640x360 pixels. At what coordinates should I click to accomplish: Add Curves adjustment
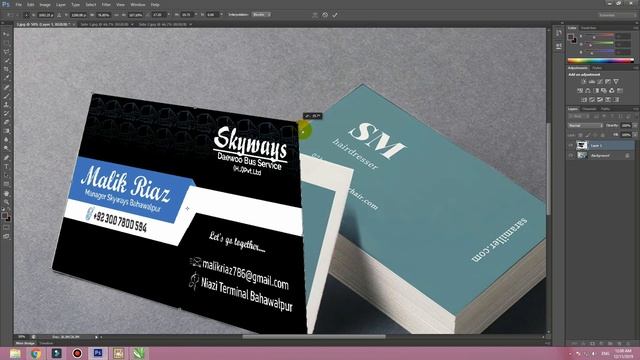click(600, 82)
